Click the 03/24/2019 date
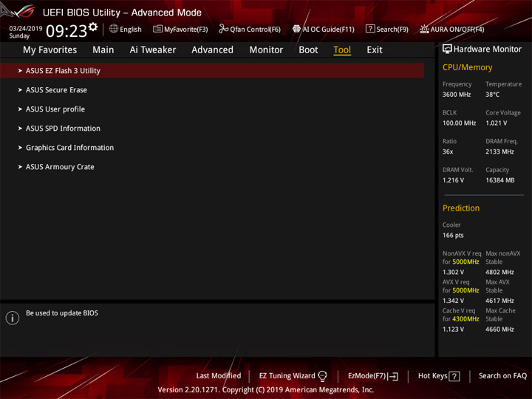This screenshot has width=532, height=399. [x=26, y=29]
